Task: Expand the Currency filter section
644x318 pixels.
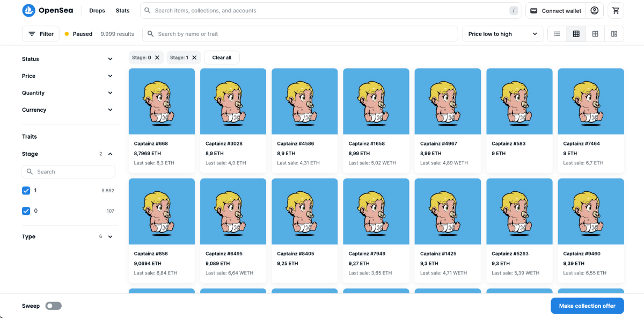Action: (68, 110)
